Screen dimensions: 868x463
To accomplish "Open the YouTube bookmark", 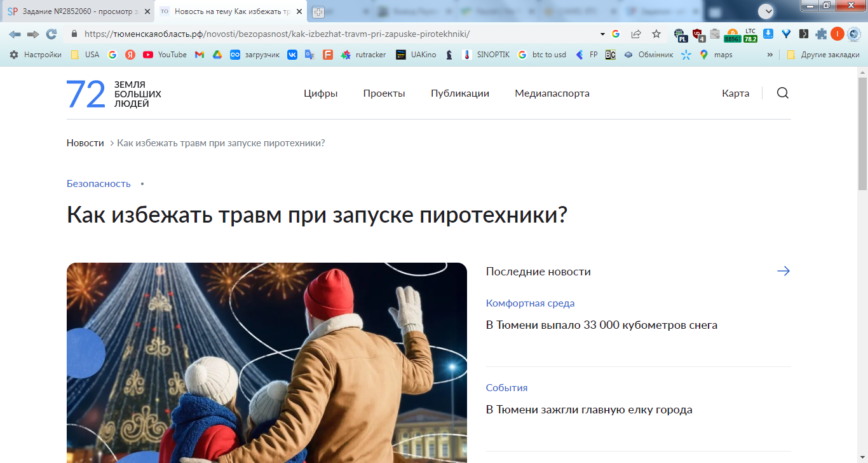I will pos(165,55).
